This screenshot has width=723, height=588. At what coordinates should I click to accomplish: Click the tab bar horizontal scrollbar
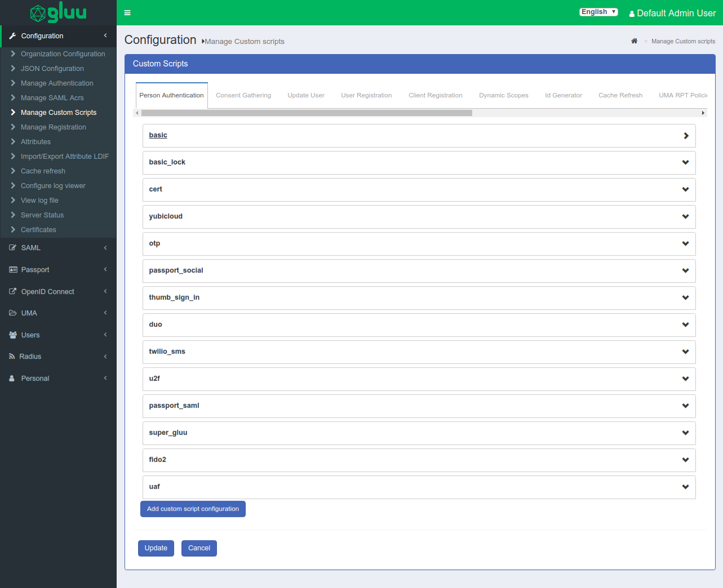click(307, 113)
